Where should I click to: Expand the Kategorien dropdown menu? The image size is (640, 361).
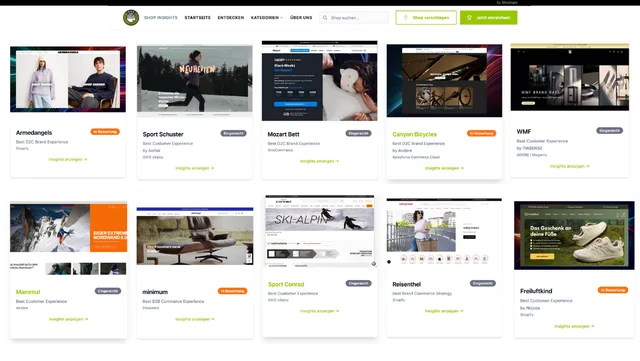[x=267, y=18]
